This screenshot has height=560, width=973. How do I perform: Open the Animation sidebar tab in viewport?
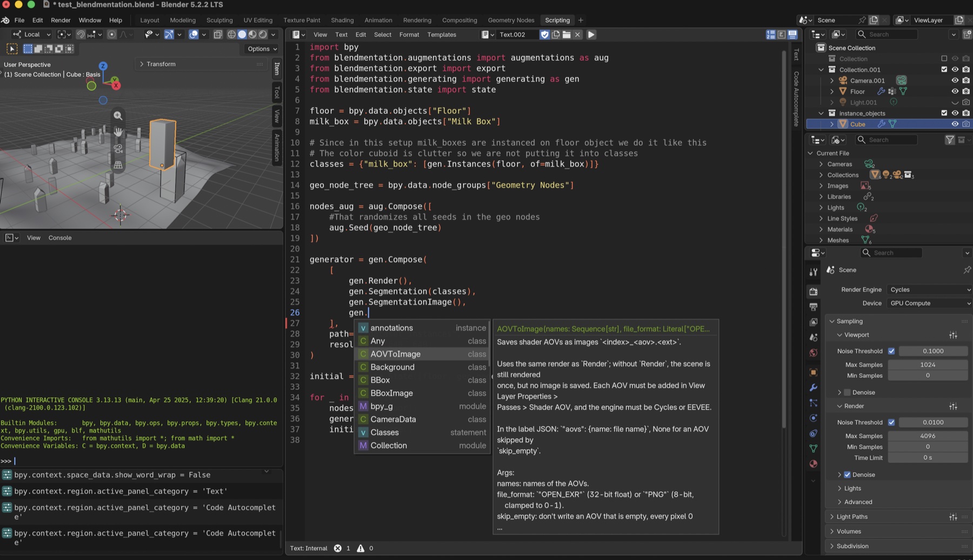click(277, 147)
